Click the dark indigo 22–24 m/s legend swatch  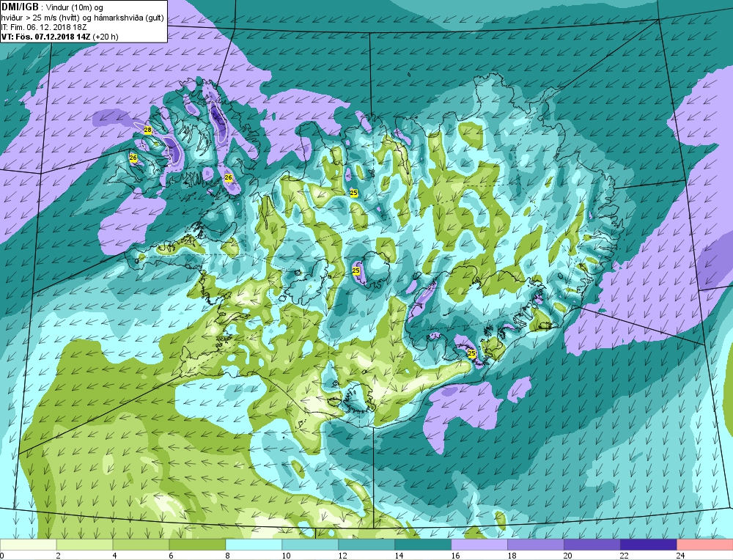[x=649, y=545]
